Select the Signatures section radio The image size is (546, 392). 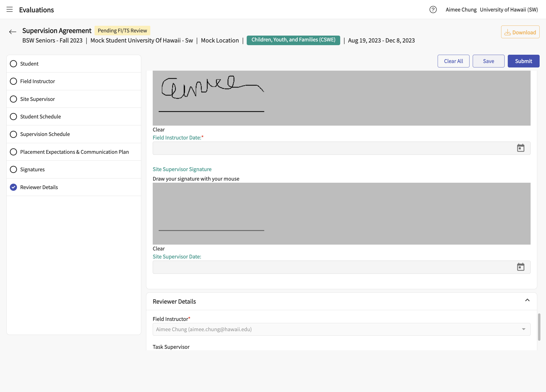click(x=13, y=169)
